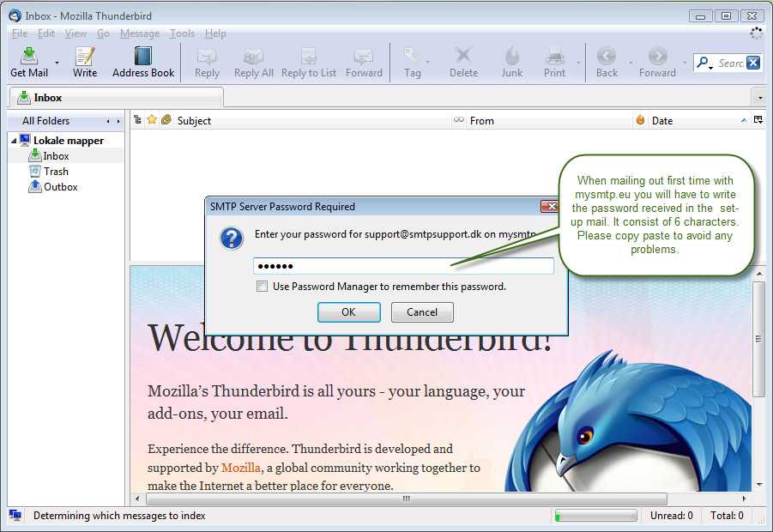
Task: Sort by the starred column icon
Action: point(152,120)
